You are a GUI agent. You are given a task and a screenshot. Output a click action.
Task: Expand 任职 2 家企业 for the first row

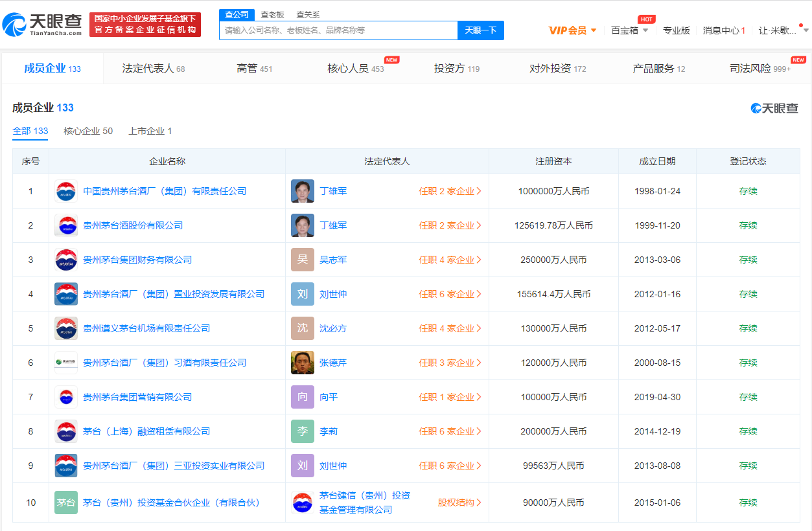(450, 191)
